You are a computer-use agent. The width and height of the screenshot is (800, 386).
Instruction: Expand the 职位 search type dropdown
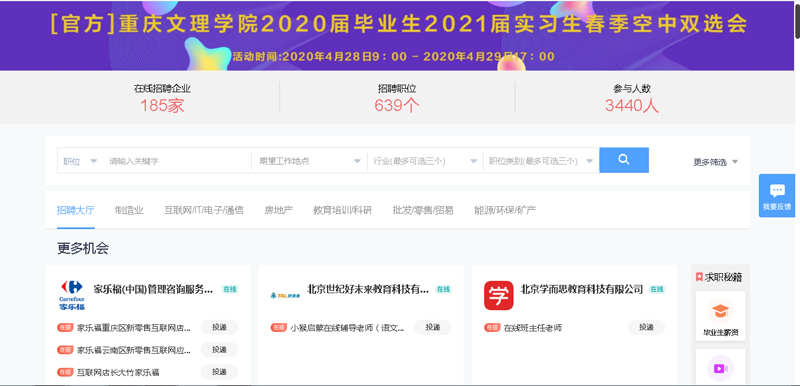(80, 161)
